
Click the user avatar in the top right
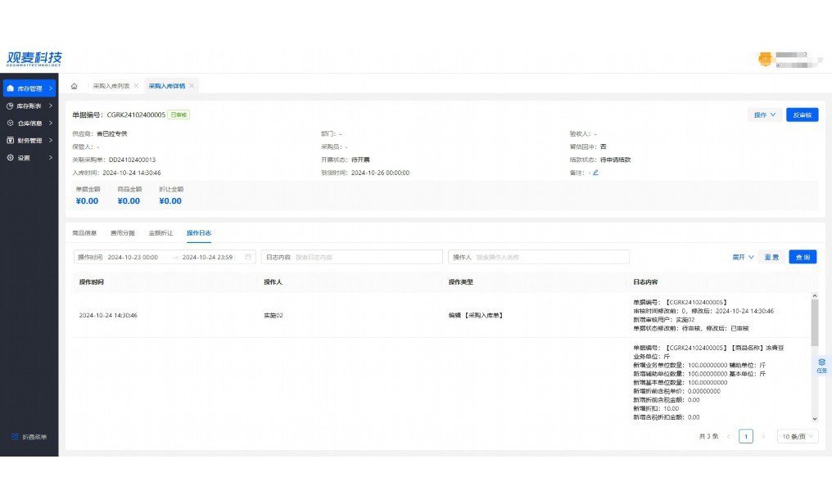765,59
